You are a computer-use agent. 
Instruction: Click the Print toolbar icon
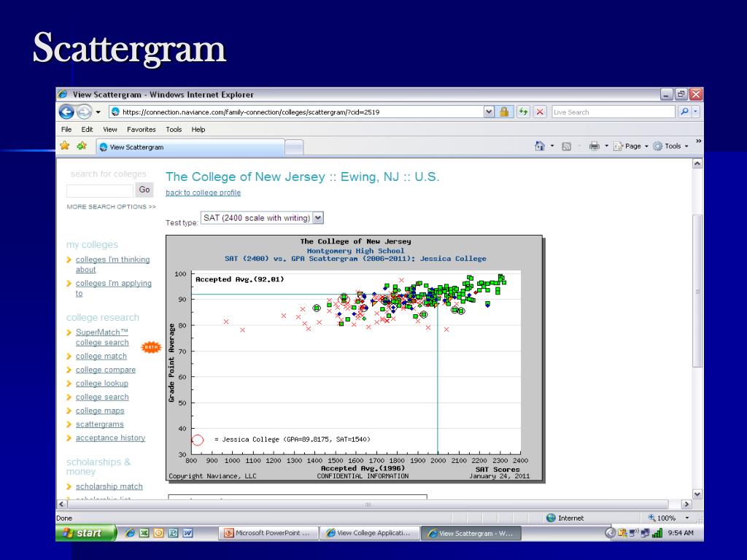(x=594, y=146)
